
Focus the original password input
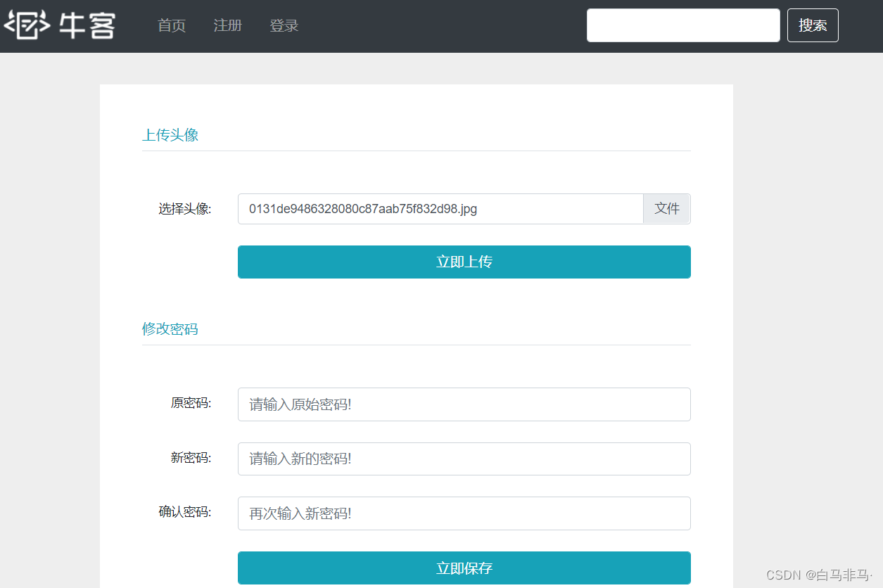464,404
